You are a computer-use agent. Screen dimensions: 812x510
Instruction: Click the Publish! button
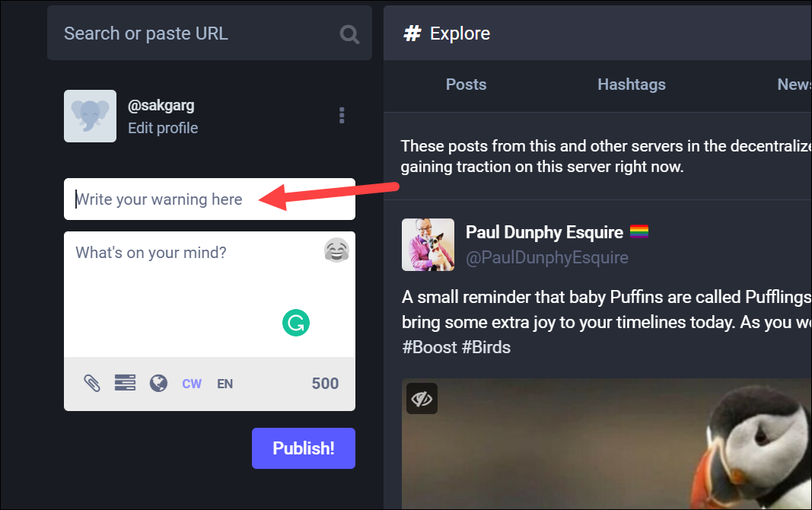coord(304,448)
